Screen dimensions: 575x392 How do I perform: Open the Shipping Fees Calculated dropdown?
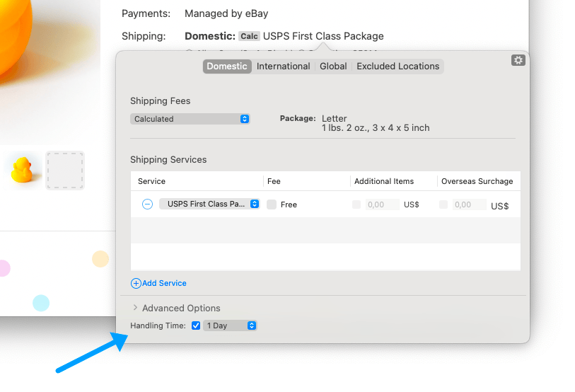[190, 119]
